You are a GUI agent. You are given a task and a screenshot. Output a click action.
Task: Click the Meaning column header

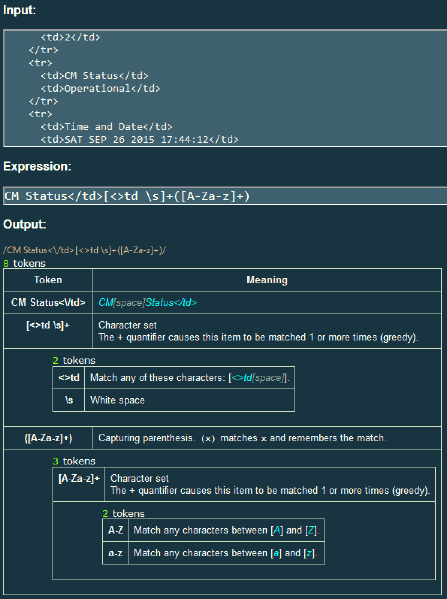point(267,280)
